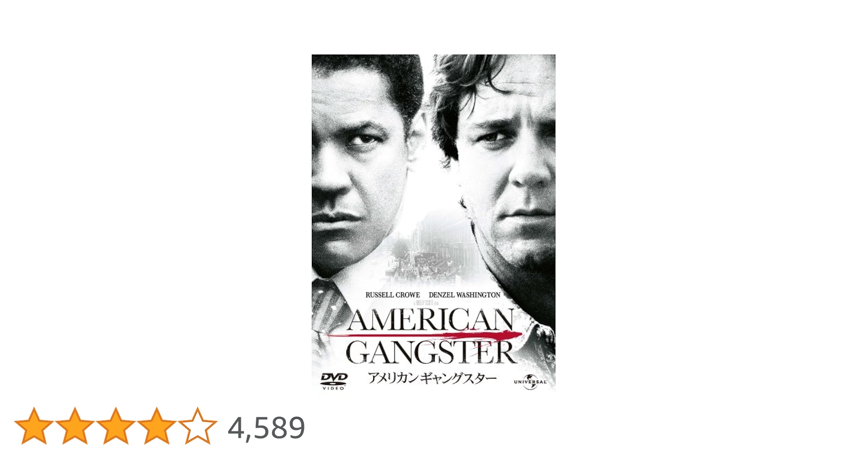The image size is (868, 454).
Task: Click the Russell Crowe name credit
Action: coord(393,295)
